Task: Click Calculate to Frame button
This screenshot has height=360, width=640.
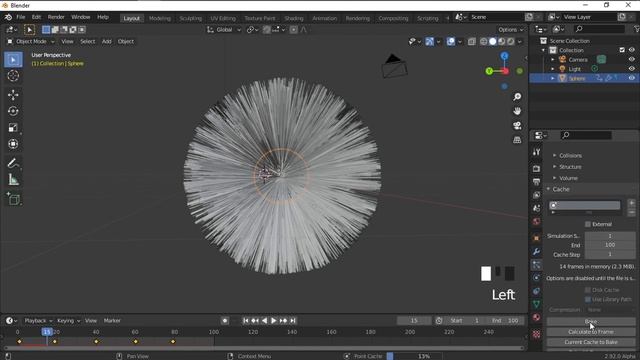Action: tap(591, 332)
